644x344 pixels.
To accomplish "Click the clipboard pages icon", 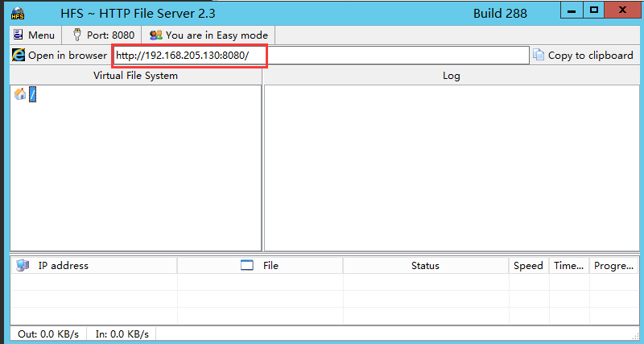I will [x=539, y=55].
